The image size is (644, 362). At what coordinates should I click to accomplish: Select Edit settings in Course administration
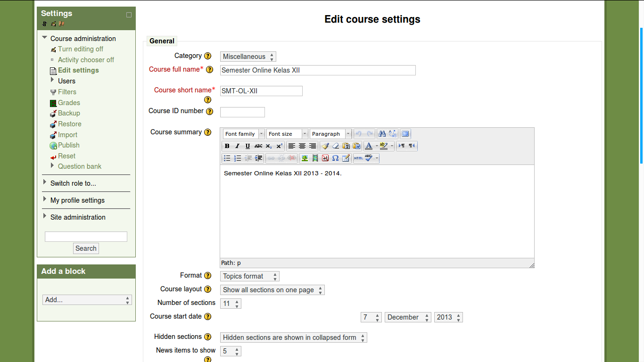[78, 70]
